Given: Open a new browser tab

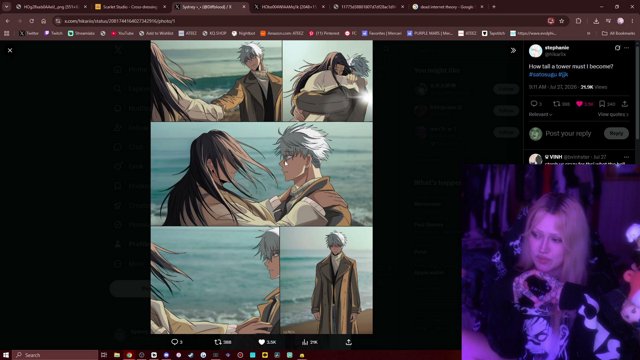Looking at the screenshot, I should pyautogui.click(x=494, y=7).
